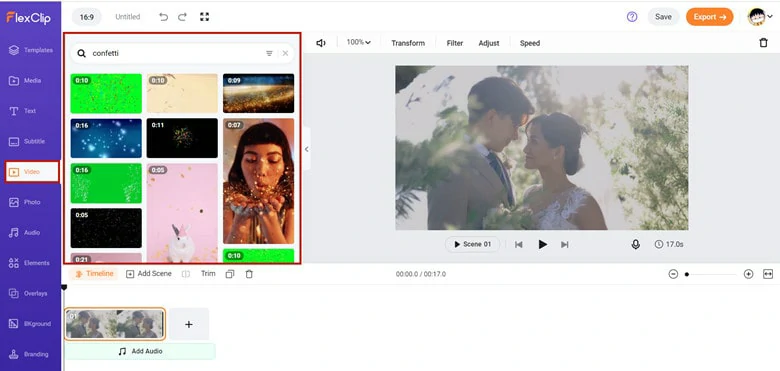Open the search filter options icon
This screenshot has height=371, width=780.
tap(269, 53)
